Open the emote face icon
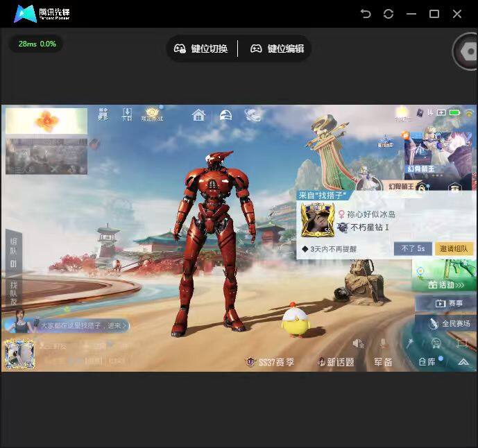 click(436, 343)
